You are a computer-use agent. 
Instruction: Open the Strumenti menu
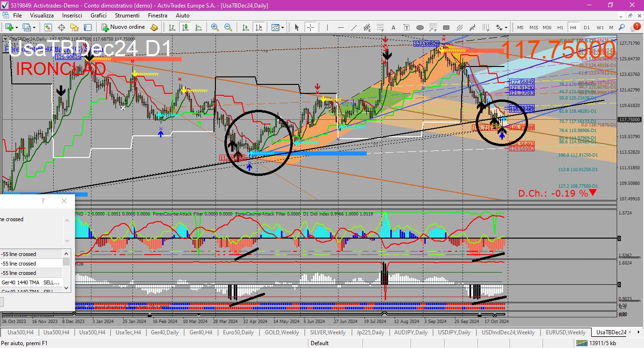(127, 16)
